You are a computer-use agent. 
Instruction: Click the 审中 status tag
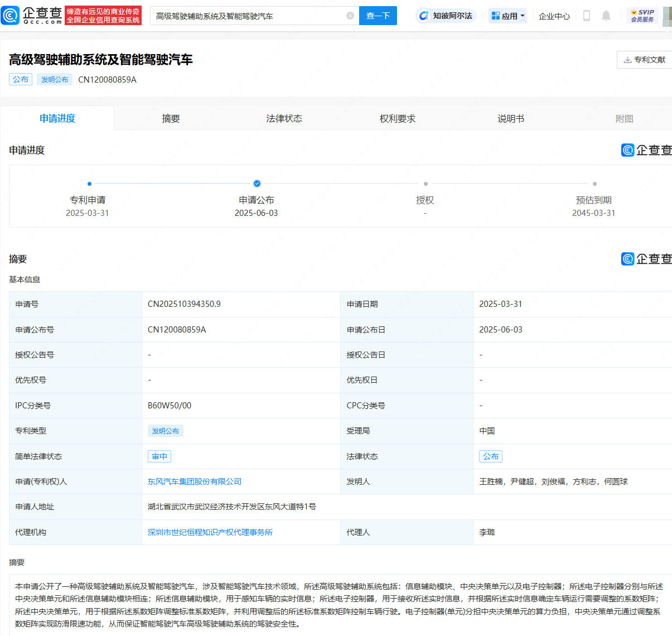point(159,456)
